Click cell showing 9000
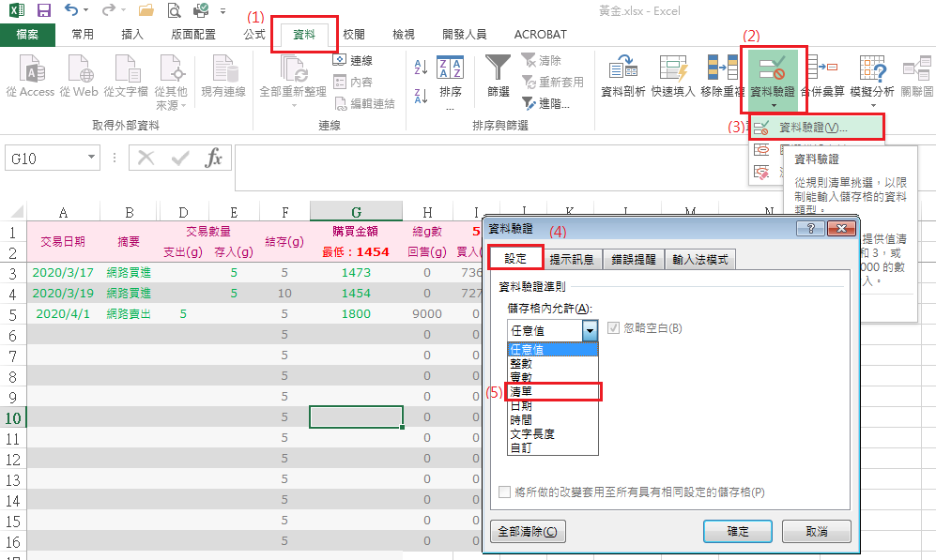The height and width of the screenshot is (560, 936). (427, 313)
